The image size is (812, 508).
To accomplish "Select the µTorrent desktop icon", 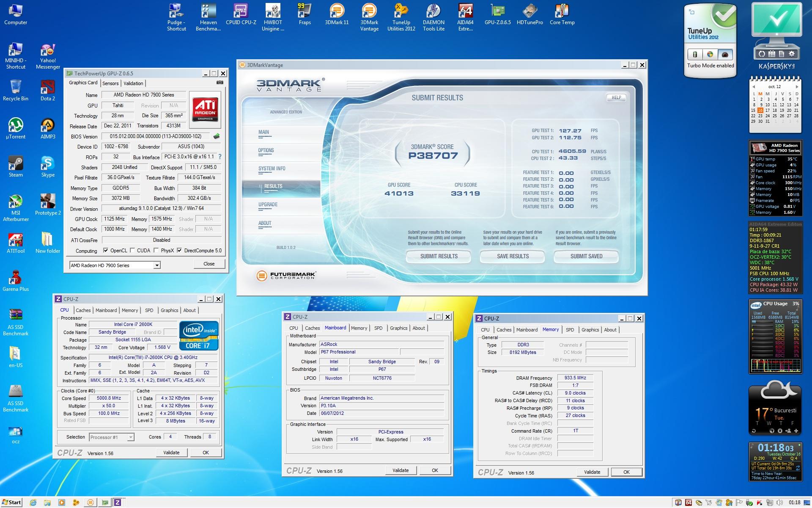I will point(16,128).
